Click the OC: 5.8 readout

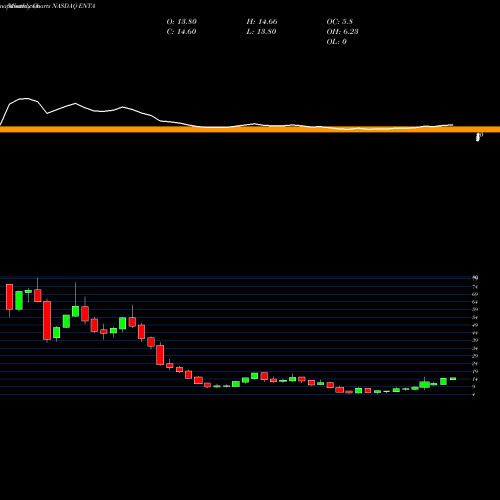pyautogui.click(x=340, y=22)
